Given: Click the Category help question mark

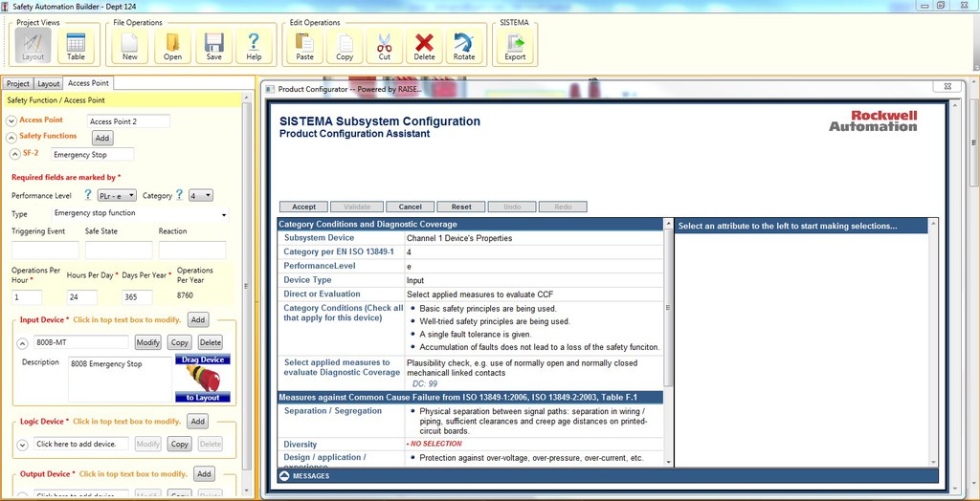Looking at the screenshot, I should pos(179,195).
